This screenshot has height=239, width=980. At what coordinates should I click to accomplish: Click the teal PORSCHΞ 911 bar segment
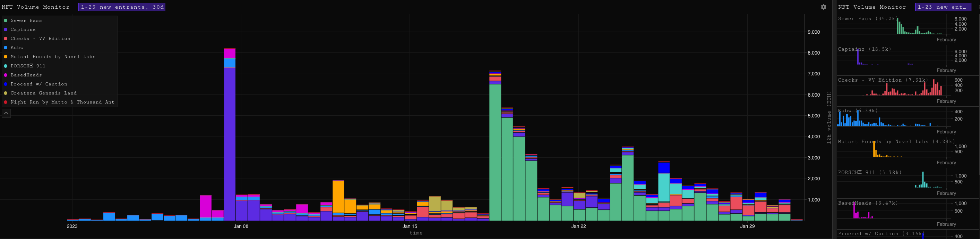pyautogui.click(x=664, y=188)
